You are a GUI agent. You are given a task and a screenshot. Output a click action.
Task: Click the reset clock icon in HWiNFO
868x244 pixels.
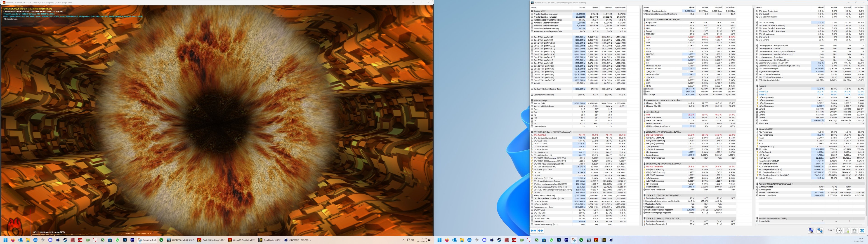[839, 230]
